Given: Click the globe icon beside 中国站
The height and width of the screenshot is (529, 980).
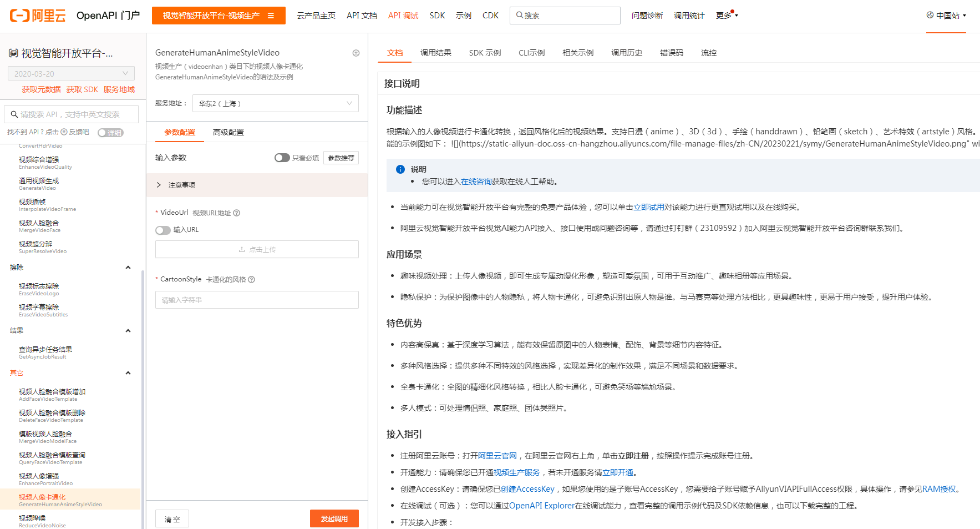Looking at the screenshot, I should [x=930, y=15].
